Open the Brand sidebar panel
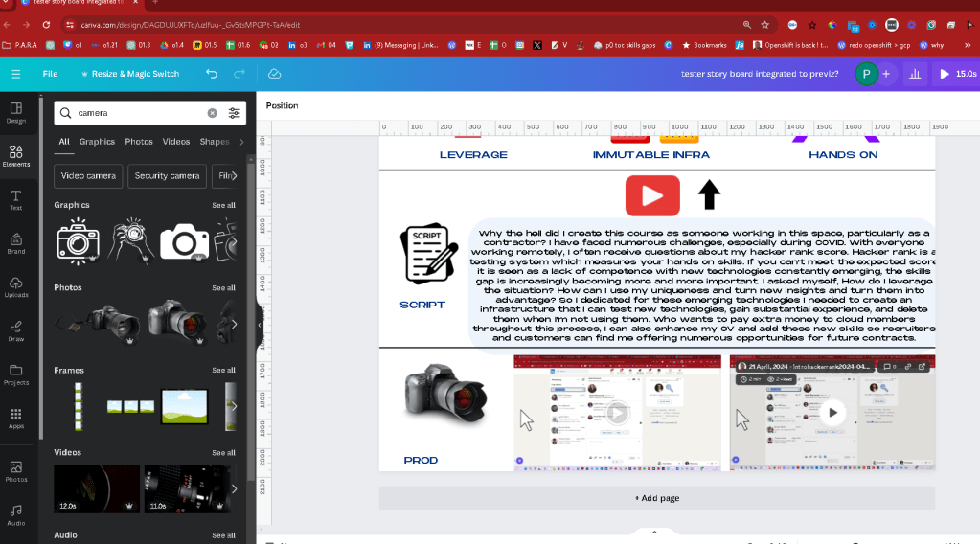 coord(16,243)
